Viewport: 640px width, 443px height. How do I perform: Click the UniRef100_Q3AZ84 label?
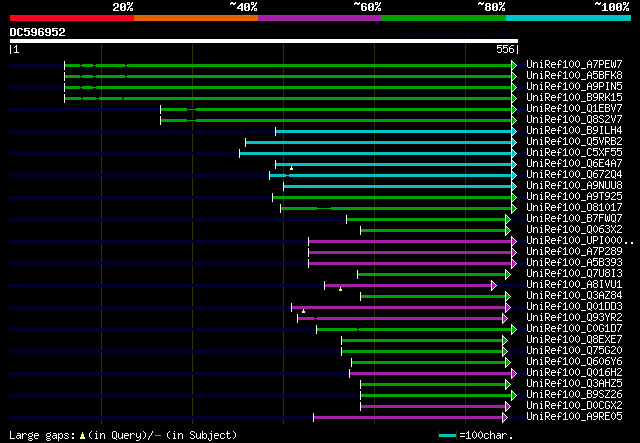pos(574,296)
